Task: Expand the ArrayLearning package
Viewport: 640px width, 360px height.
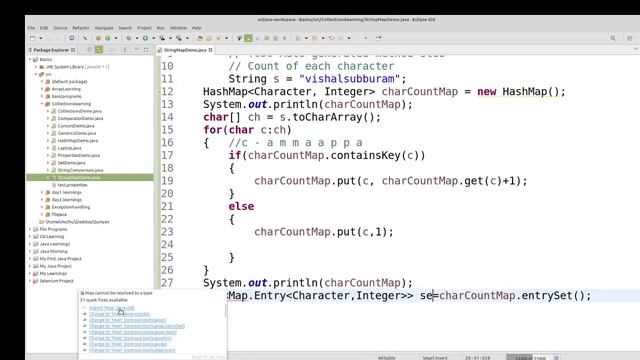Action: click(x=42, y=89)
